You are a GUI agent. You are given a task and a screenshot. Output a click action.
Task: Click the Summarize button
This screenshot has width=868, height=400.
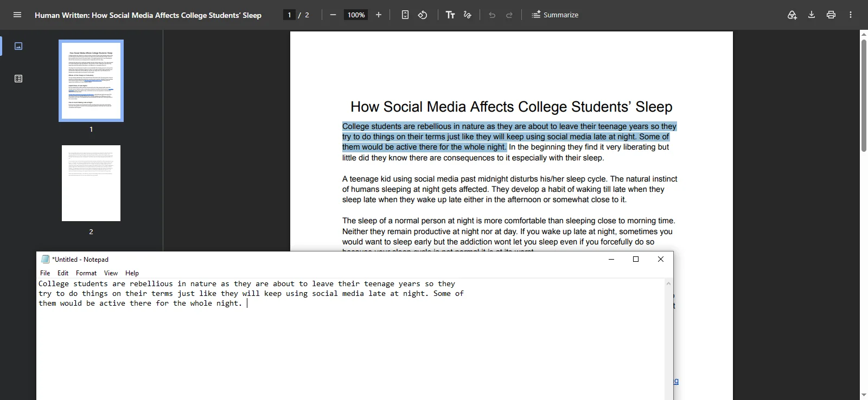[x=555, y=15]
